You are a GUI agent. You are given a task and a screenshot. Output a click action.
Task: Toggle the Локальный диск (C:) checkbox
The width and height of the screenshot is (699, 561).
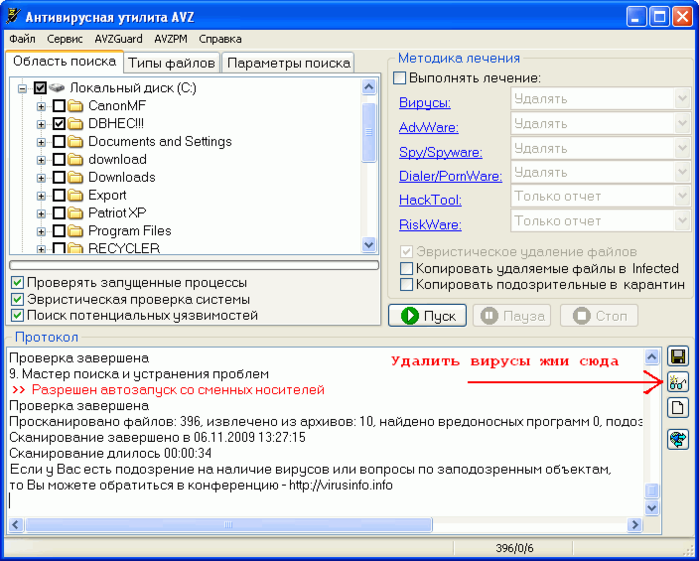(x=40, y=88)
